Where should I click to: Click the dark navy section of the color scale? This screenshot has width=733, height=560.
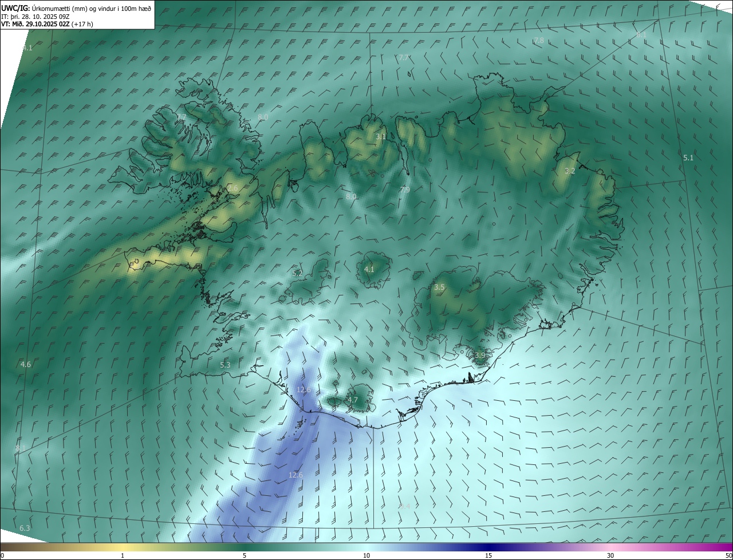tap(488, 547)
